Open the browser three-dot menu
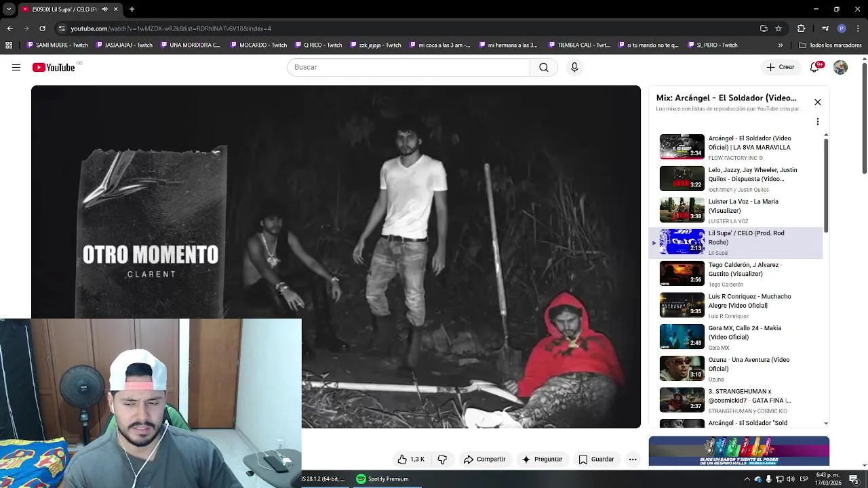This screenshot has height=488, width=868. (x=858, y=28)
